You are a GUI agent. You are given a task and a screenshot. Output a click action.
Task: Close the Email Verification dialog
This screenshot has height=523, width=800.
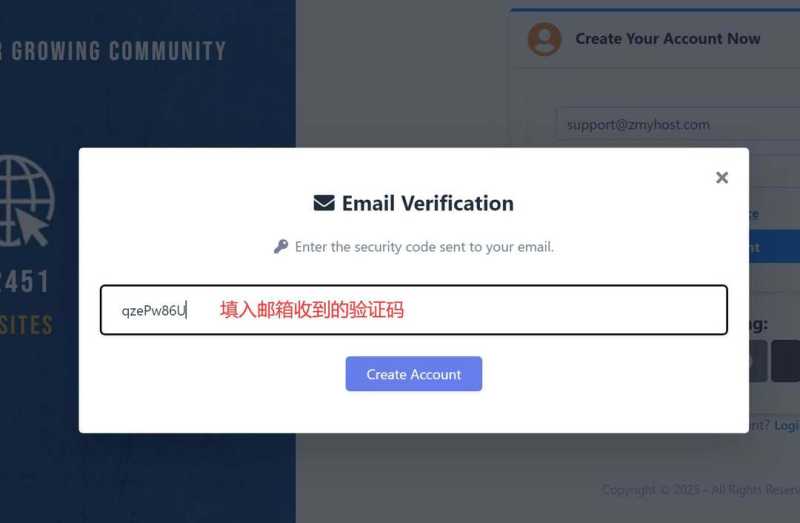(x=722, y=178)
